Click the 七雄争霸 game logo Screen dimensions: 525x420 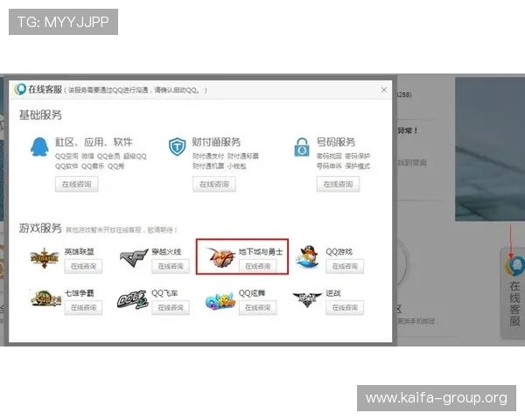coord(45,298)
